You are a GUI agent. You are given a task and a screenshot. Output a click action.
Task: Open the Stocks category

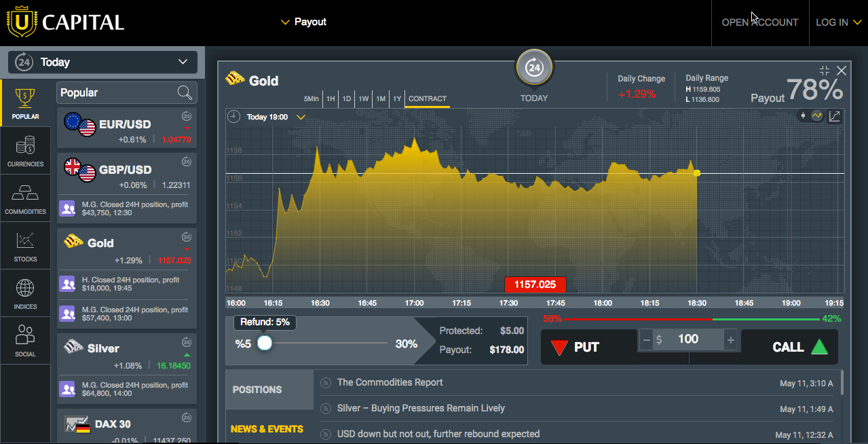(25, 246)
